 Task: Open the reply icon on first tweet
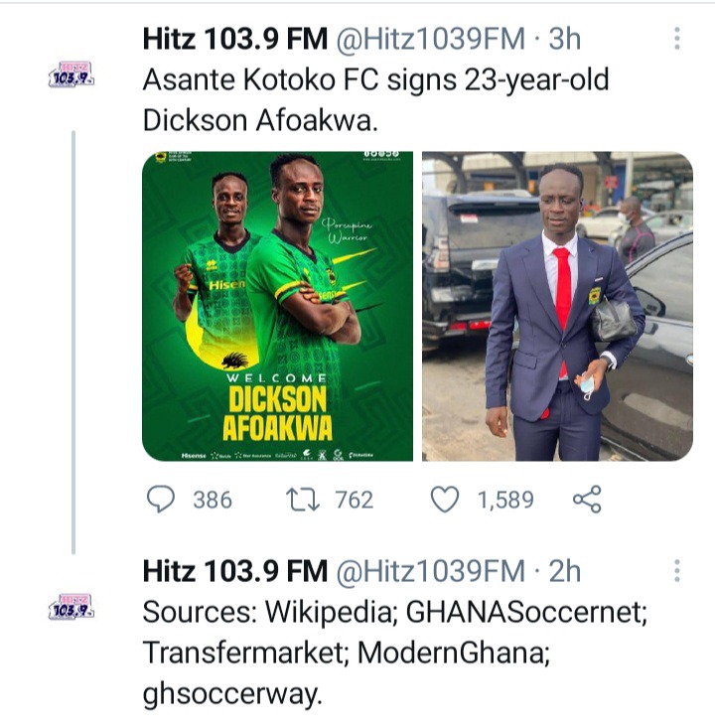click(161, 500)
